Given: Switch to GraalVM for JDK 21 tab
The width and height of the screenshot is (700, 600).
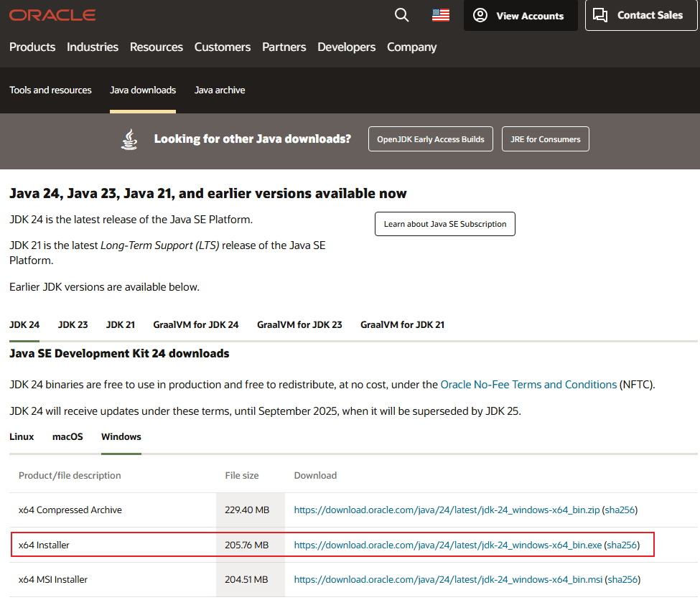Looking at the screenshot, I should coord(402,324).
